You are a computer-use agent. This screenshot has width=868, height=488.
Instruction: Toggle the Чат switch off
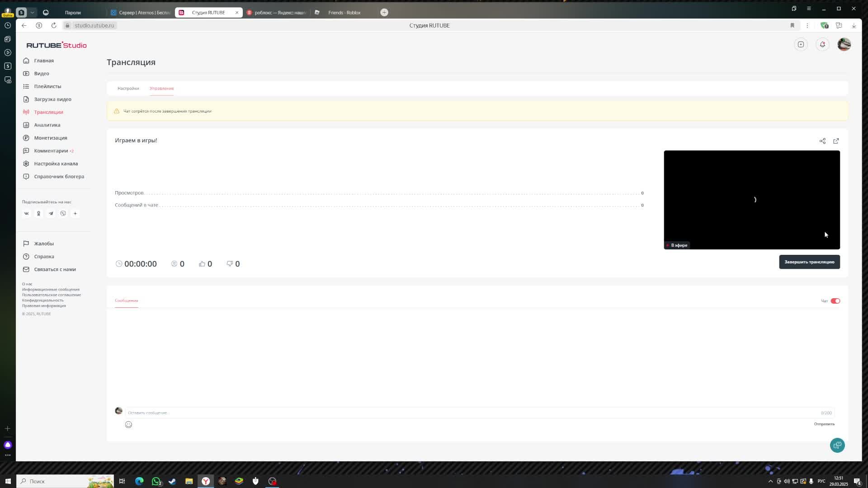(x=835, y=301)
